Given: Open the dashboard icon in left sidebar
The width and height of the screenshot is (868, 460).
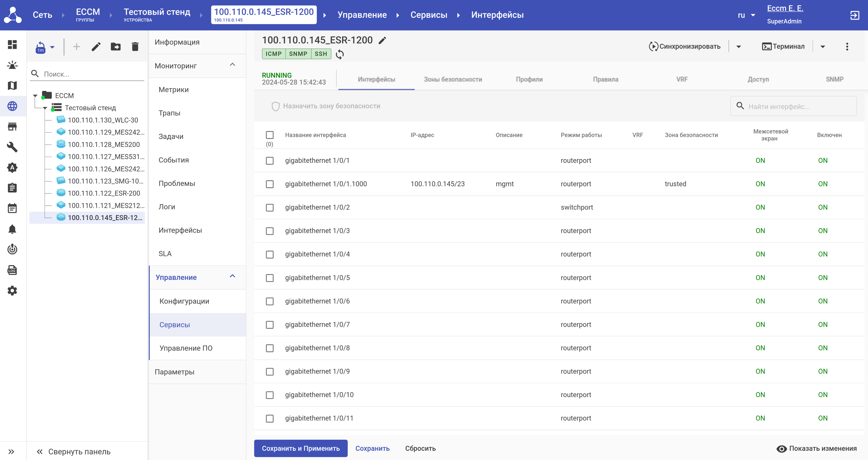Looking at the screenshot, I should 13,44.
